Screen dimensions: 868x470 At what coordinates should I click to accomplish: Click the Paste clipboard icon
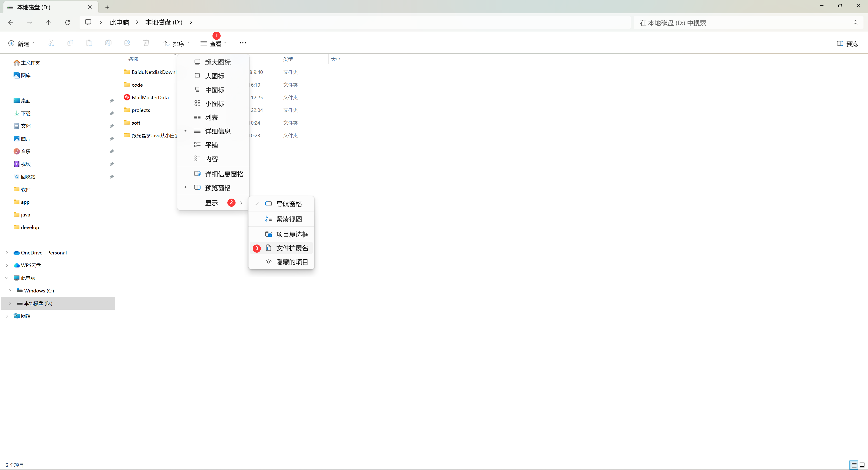[89, 43]
